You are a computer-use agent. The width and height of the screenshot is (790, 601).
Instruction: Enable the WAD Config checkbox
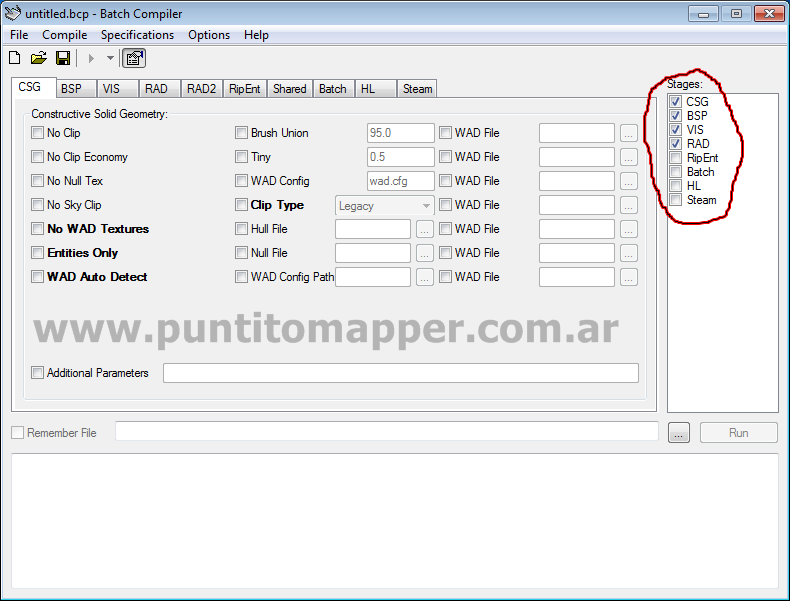[241, 180]
